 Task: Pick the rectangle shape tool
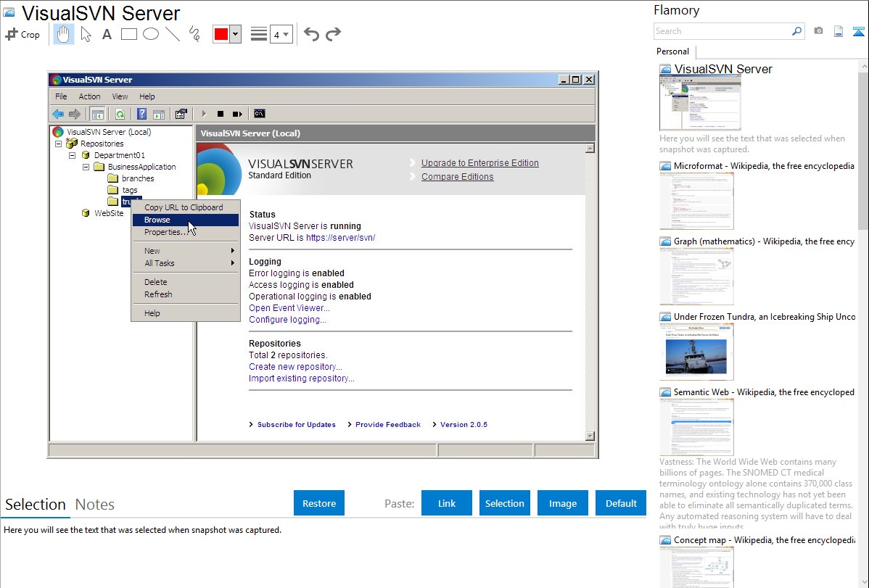tap(129, 34)
